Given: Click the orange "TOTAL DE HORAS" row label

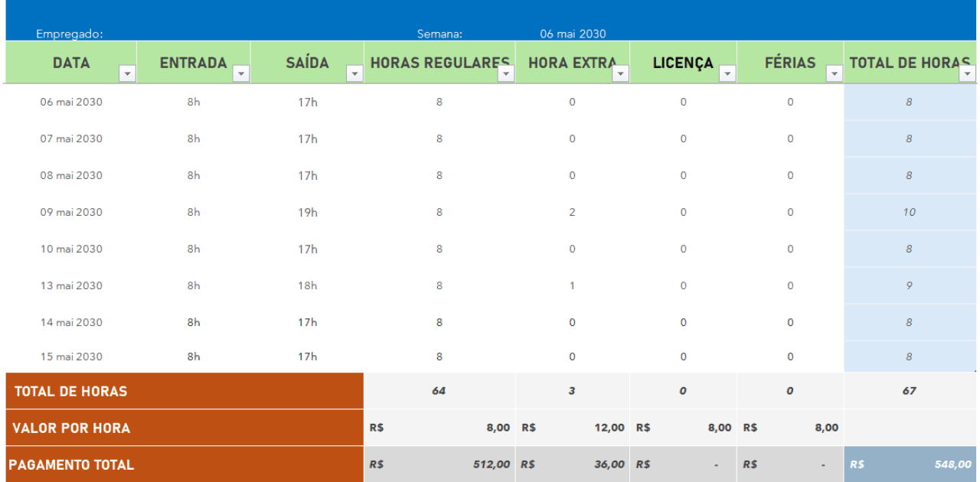Looking at the screenshot, I should (x=185, y=391).
